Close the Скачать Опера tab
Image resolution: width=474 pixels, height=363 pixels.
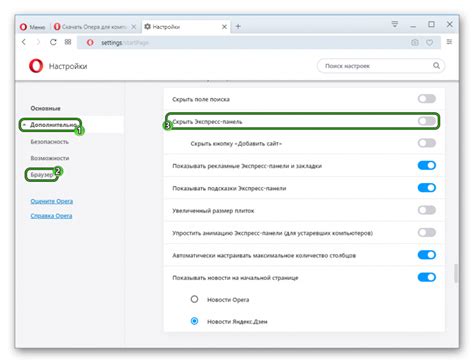pos(134,27)
